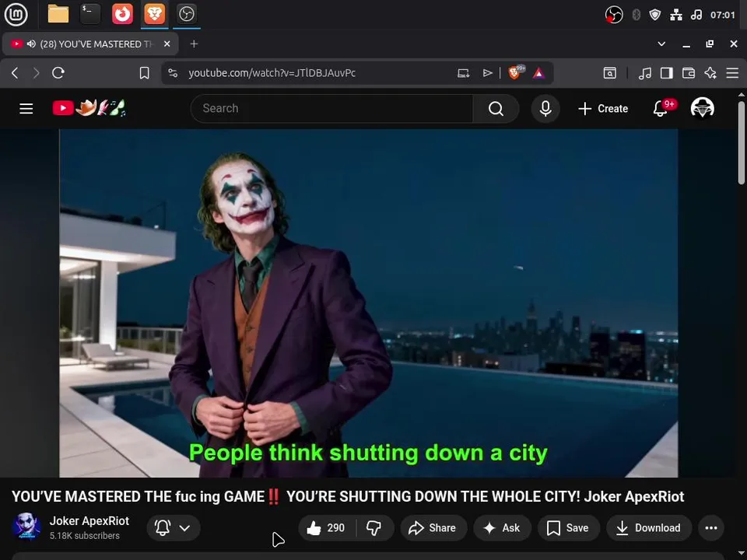Bookmark this page

click(x=145, y=73)
